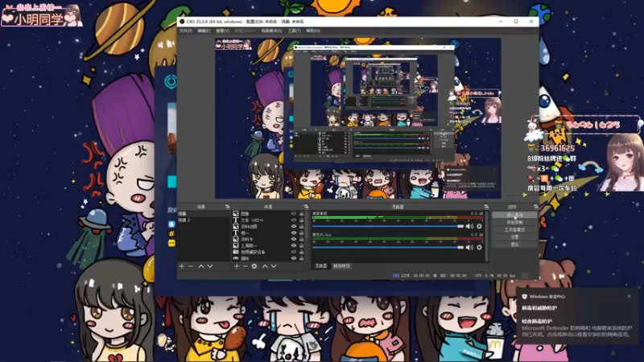This screenshot has height=362, width=644.
Task: Click the 开始录制 button
Action: [514, 223]
